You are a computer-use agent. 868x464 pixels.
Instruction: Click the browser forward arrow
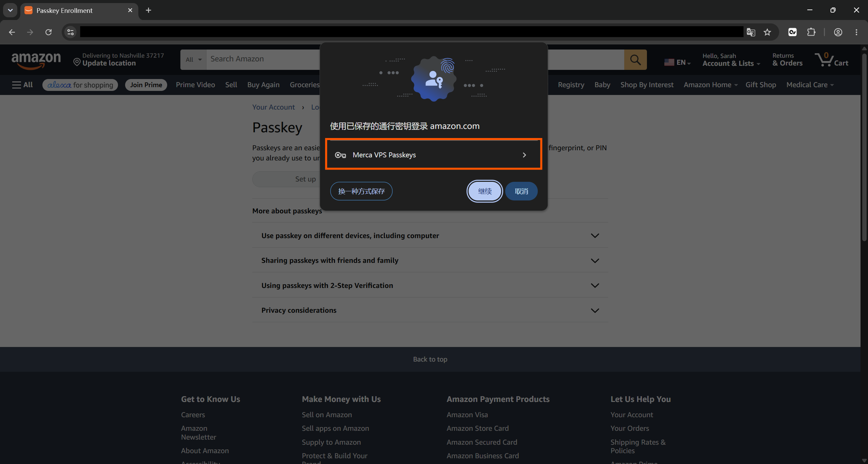point(30,32)
